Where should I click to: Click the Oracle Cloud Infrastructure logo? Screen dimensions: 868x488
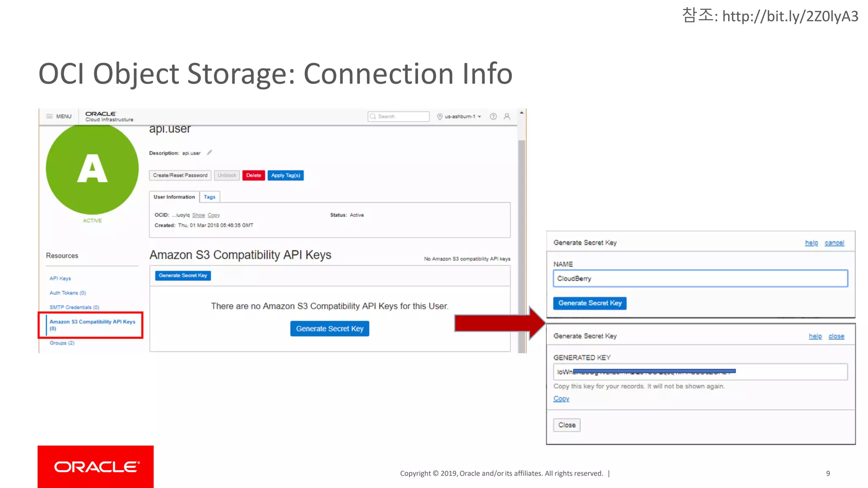(109, 116)
